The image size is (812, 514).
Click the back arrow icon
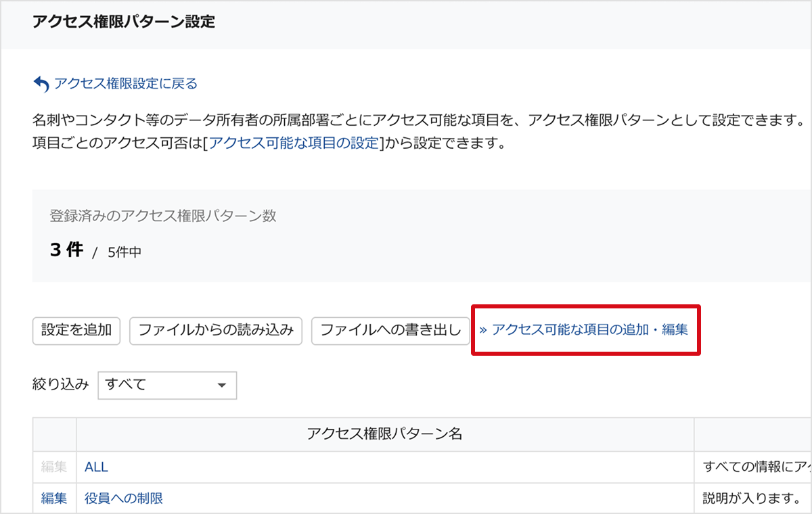[41, 84]
